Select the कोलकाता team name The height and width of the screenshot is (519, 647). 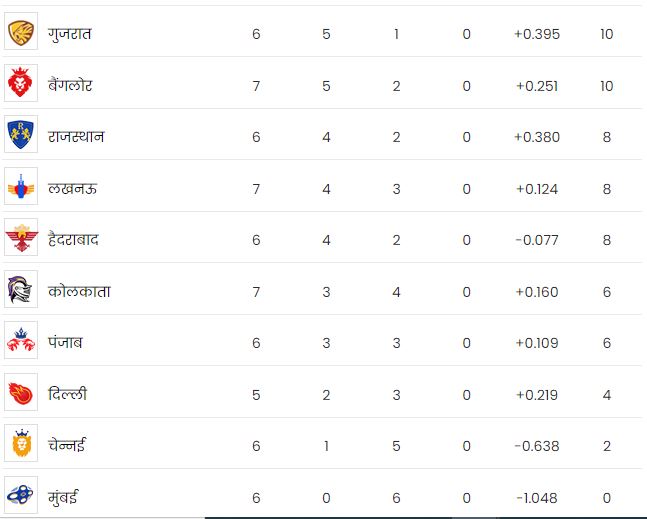(79, 292)
